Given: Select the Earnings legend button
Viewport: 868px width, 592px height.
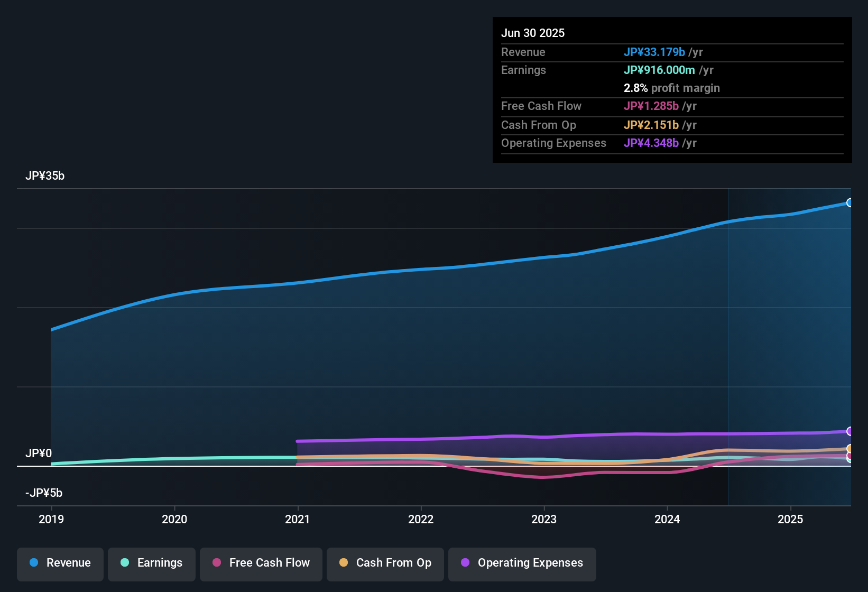Looking at the screenshot, I should point(152,563).
